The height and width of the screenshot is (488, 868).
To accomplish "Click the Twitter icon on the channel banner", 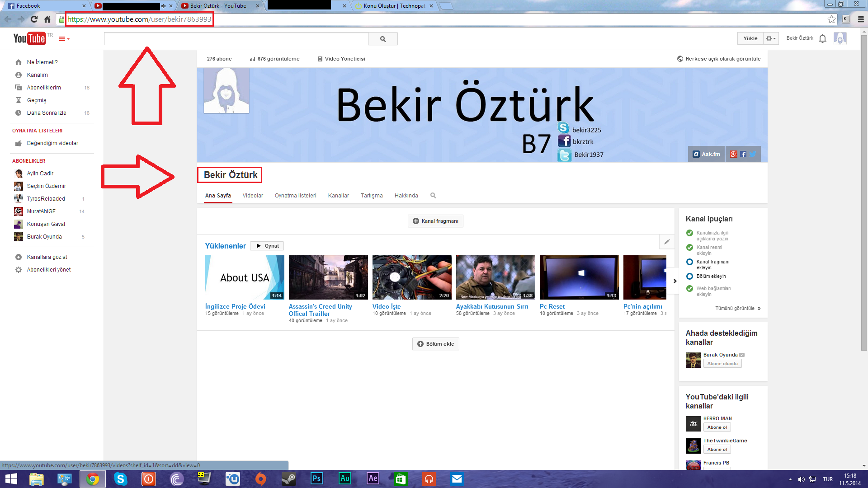I will pos(752,154).
